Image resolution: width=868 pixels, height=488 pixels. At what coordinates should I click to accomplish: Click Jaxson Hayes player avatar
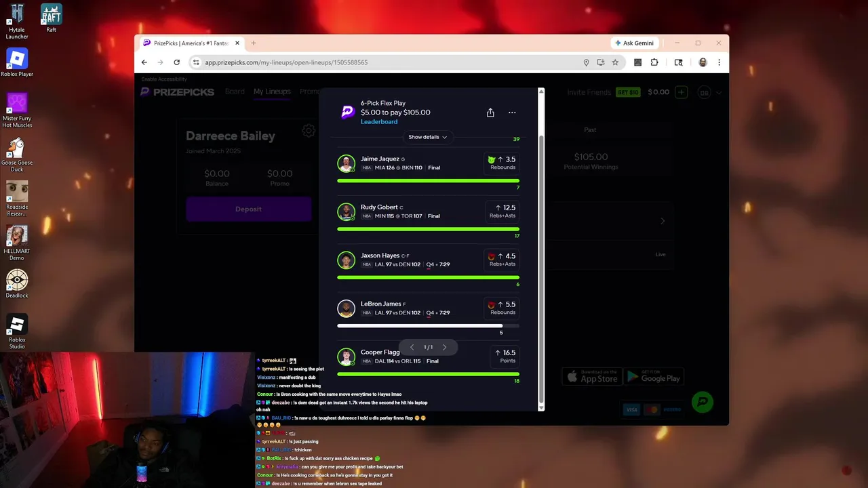347,260
